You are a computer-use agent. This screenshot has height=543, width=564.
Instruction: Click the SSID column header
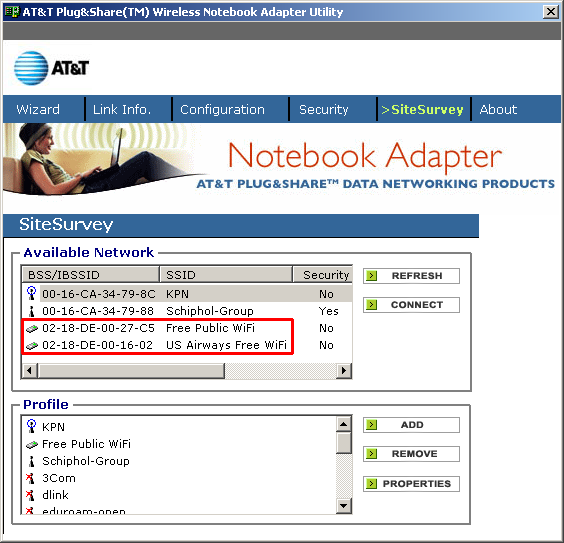click(226, 275)
